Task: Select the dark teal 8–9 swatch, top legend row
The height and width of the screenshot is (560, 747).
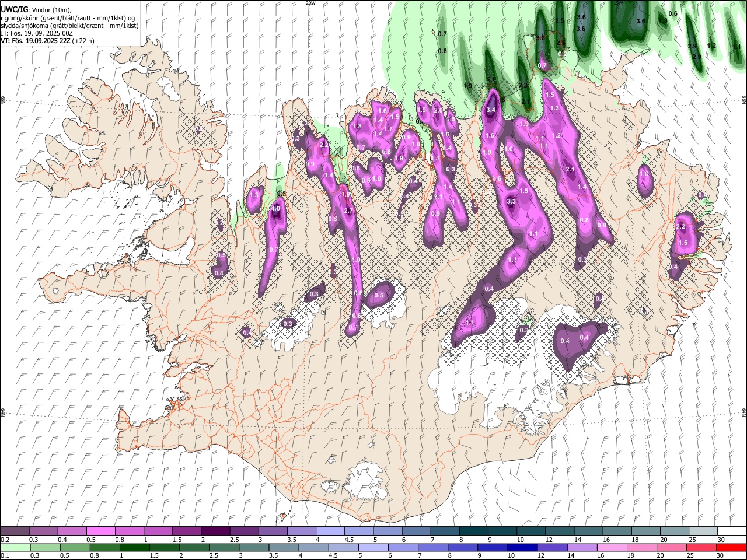Action: click(x=473, y=531)
